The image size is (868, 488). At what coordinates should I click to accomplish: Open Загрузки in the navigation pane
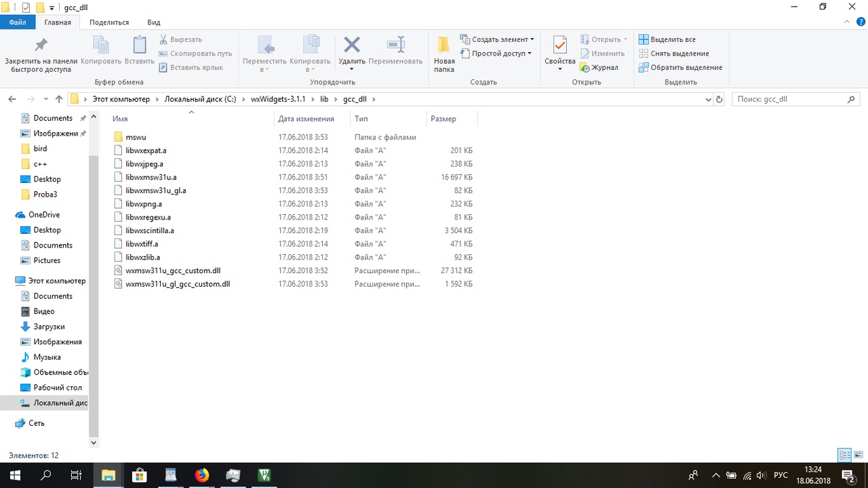[x=49, y=327]
